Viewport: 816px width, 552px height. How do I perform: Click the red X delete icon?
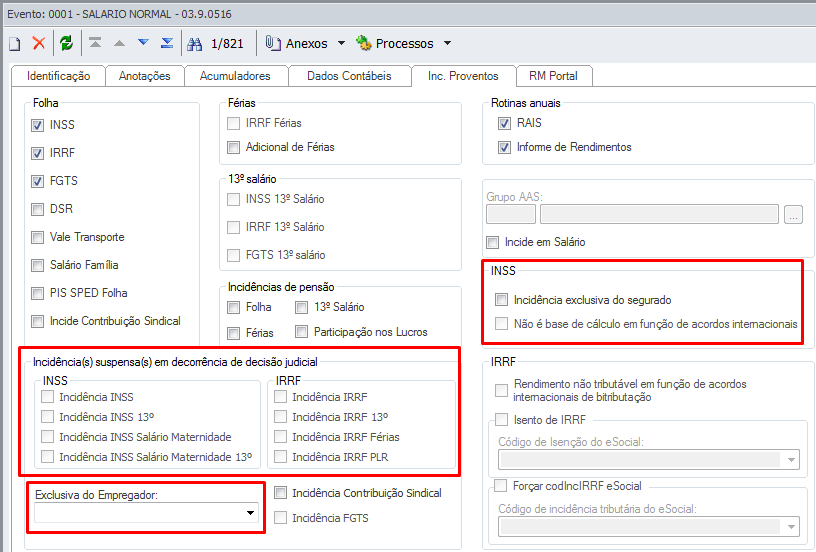[x=39, y=43]
